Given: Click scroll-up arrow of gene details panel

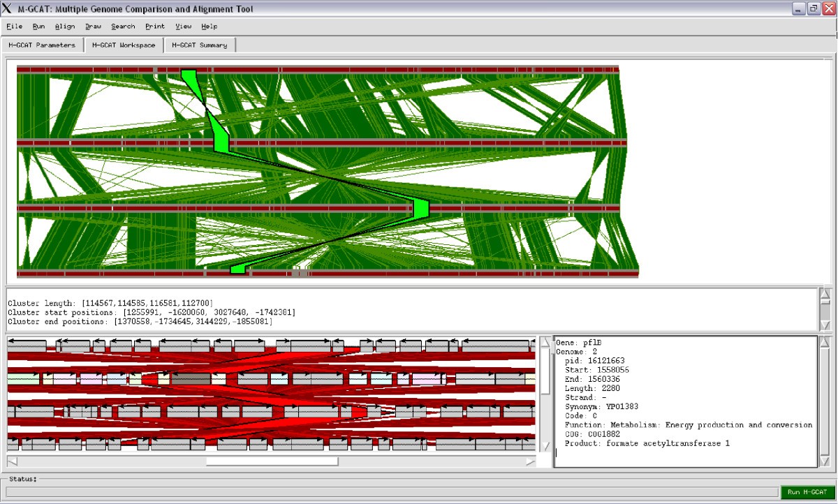Looking at the screenshot, I should pyautogui.click(x=825, y=343).
